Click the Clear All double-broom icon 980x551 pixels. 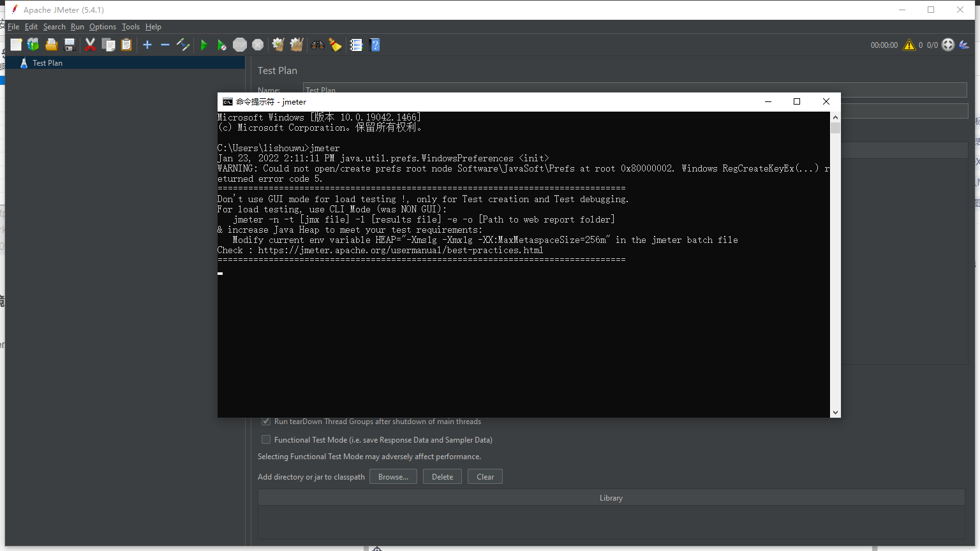(297, 45)
